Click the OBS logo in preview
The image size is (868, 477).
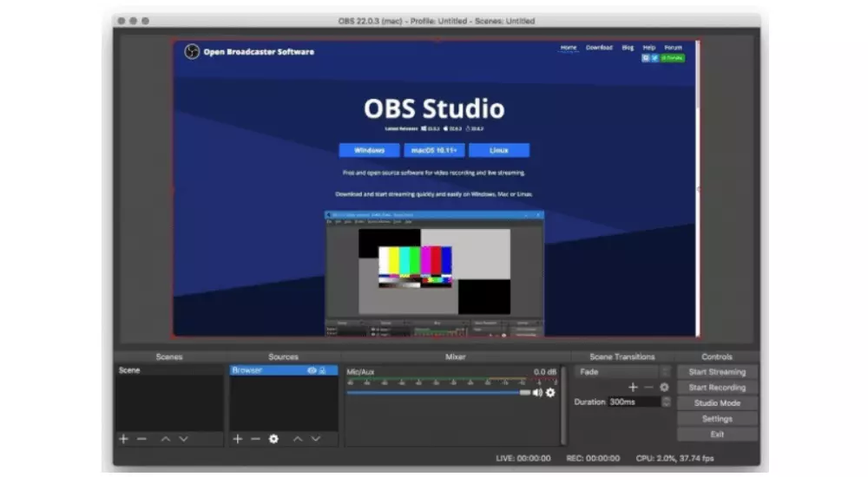(x=192, y=51)
